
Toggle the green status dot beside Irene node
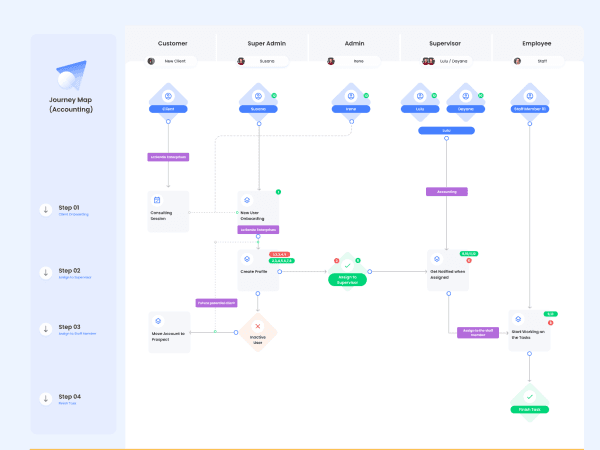pos(366,96)
